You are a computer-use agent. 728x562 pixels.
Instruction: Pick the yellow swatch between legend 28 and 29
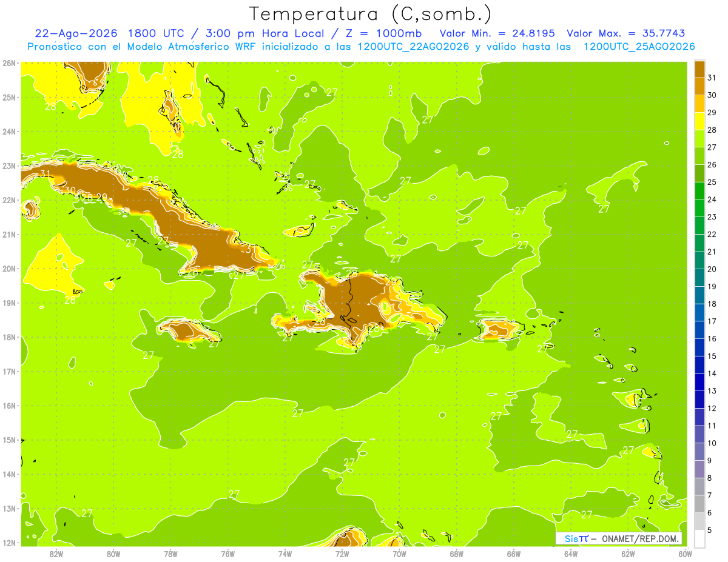pyautogui.click(x=699, y=121)
